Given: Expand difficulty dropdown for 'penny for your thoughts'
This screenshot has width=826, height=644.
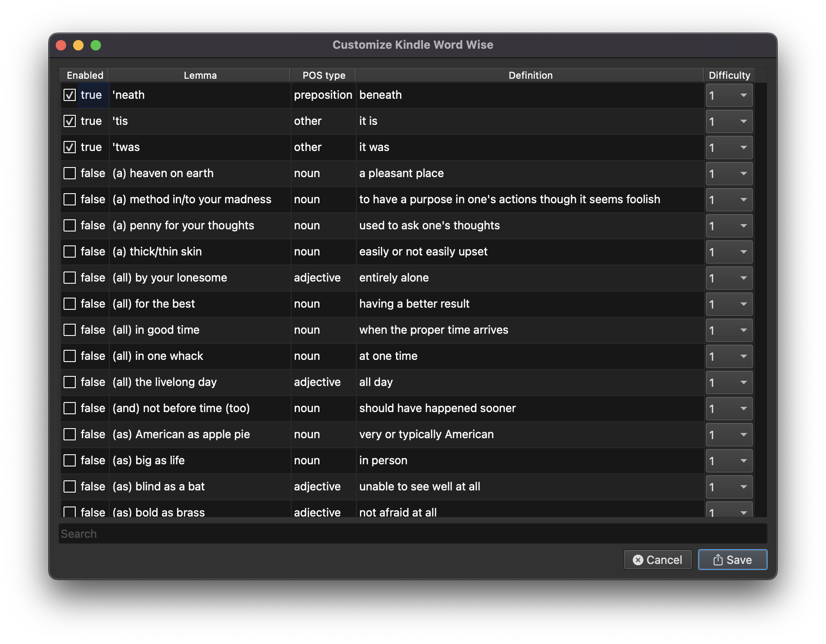Looking at the screenshot, I should point(729,226).
